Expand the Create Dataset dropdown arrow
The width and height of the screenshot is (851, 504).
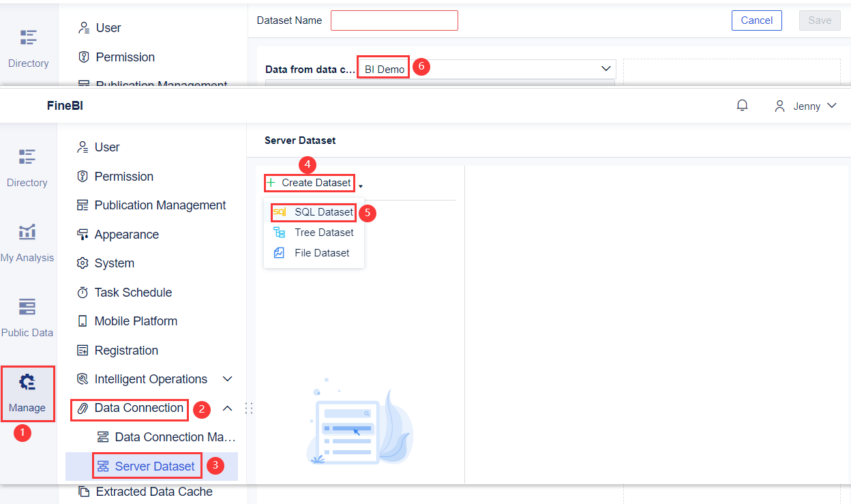[361, 185]
